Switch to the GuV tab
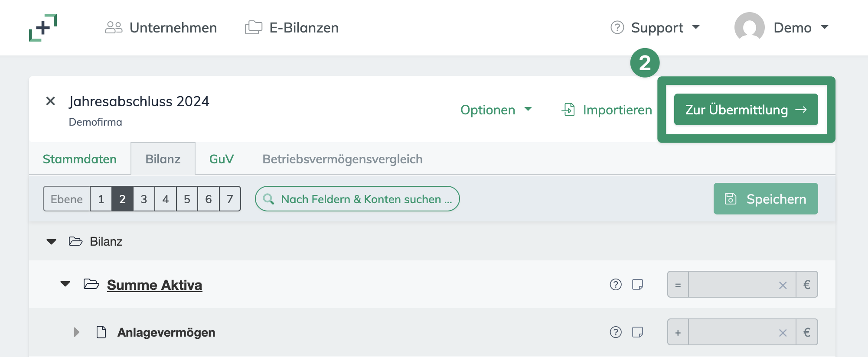 click(221, 159)
